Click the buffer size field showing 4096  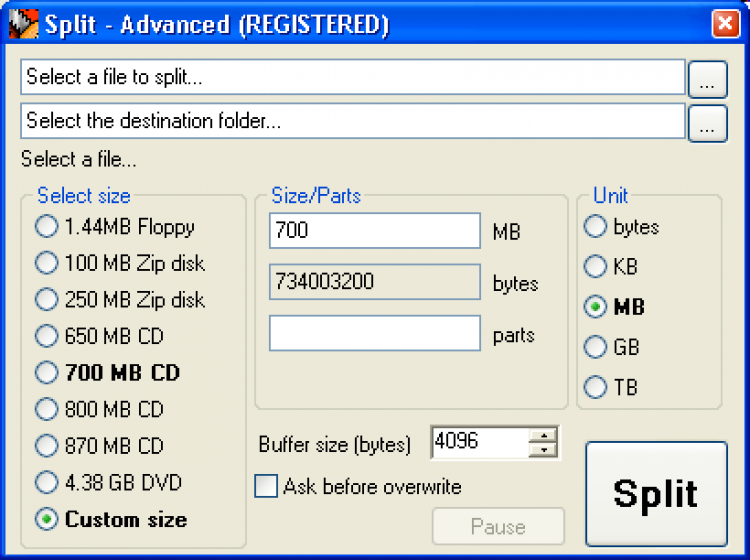pos(480,442)
